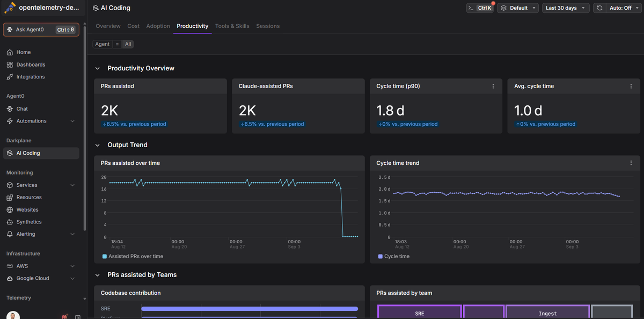Select the Productivity tab
Viewport: 644px width, 319px height.
[193, 26]
